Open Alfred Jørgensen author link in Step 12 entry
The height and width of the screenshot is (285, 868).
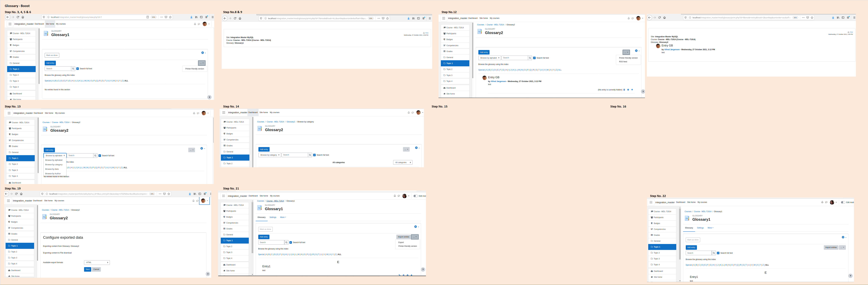(498, 81)
